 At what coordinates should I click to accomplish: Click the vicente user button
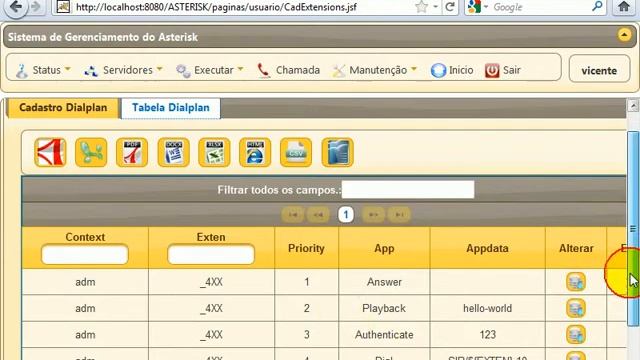coord(599,69)
